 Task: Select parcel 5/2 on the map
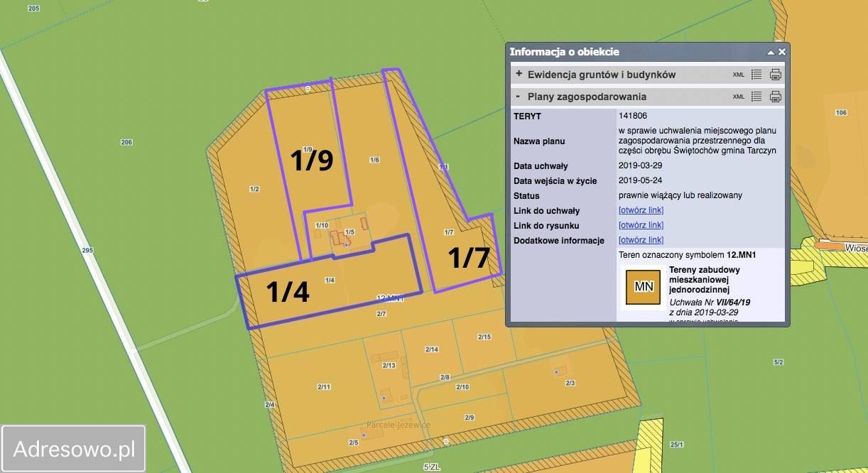point(779,362)
